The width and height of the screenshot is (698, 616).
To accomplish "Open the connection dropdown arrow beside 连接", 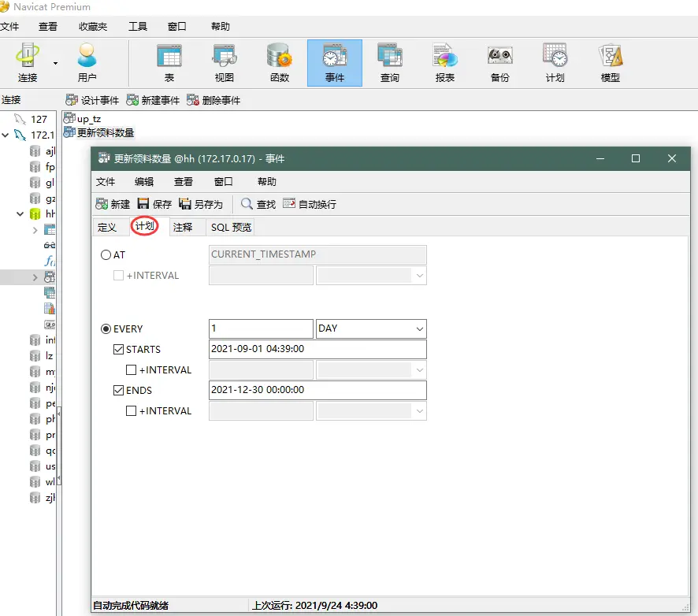I will point(56,63).
